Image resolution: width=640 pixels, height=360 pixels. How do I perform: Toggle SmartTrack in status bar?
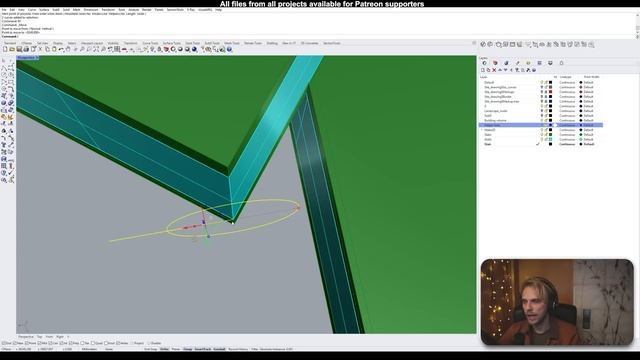203,349
